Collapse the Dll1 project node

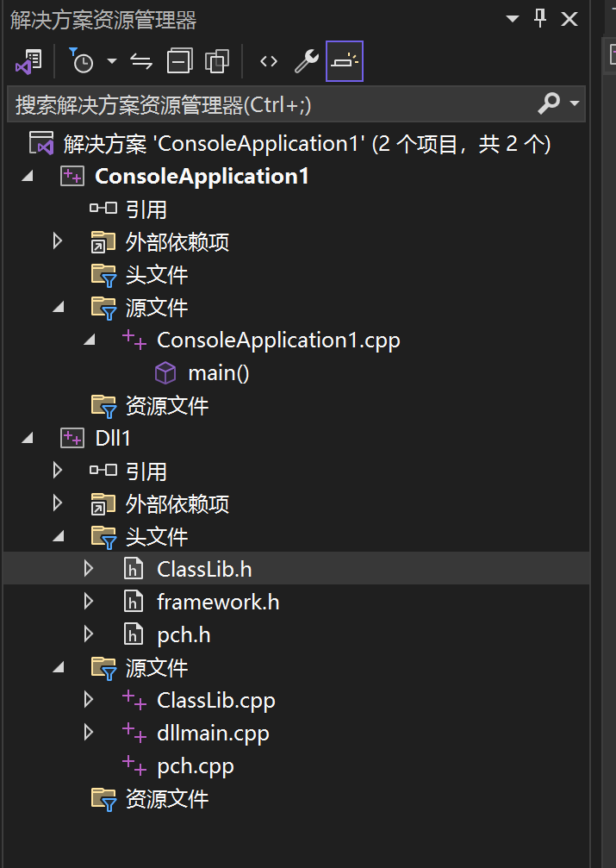(x=27, y=439)
